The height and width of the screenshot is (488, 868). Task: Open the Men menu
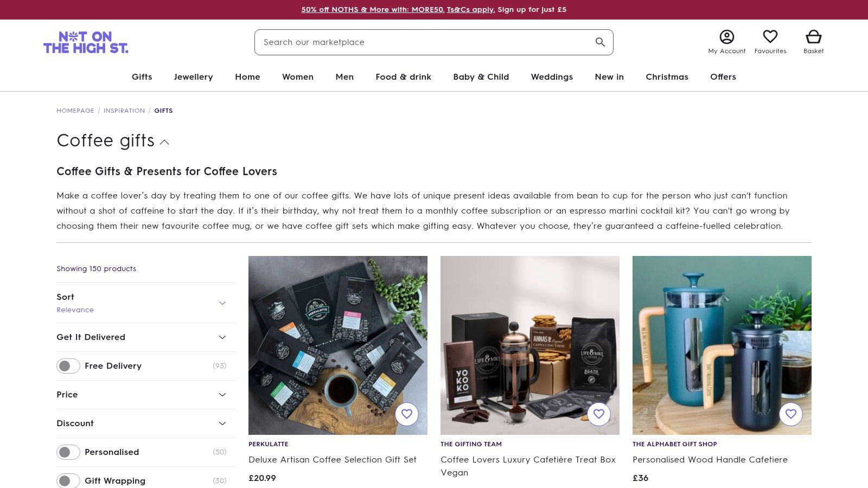coord(344,77)
